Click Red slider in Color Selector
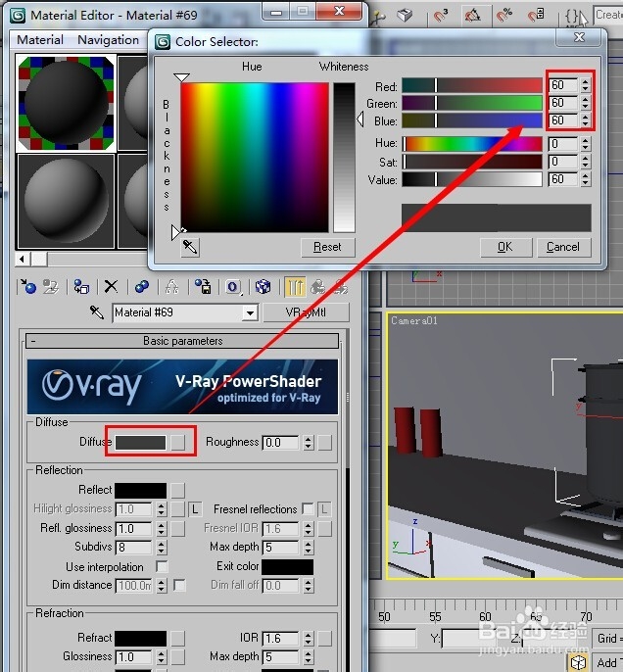Image resolution: width=623 pixels, height=672 pixels. 472,85
